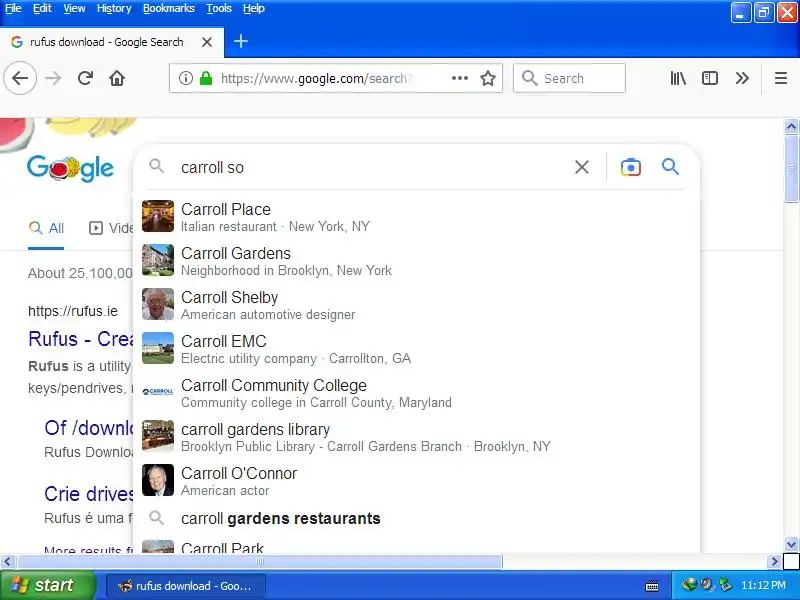This screenshot has width=800, height=600.
Task: Open the Firefox hamburger menu
Action: pyautogui.click(x=781, y=78)
